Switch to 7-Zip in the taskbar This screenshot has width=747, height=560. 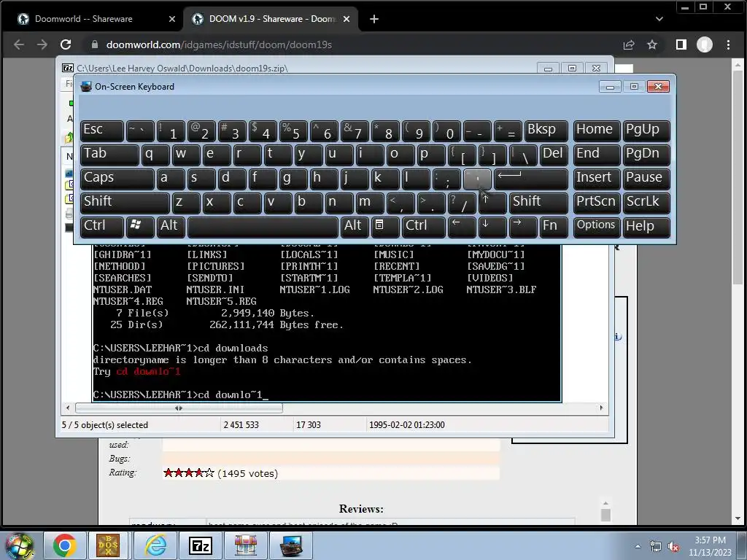point(200,545)
